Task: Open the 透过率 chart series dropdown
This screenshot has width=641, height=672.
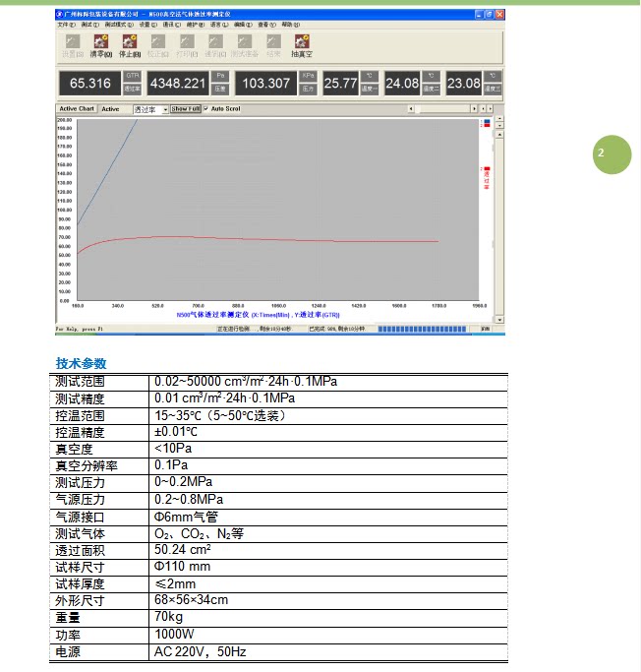Action: [x=165, y=110]
